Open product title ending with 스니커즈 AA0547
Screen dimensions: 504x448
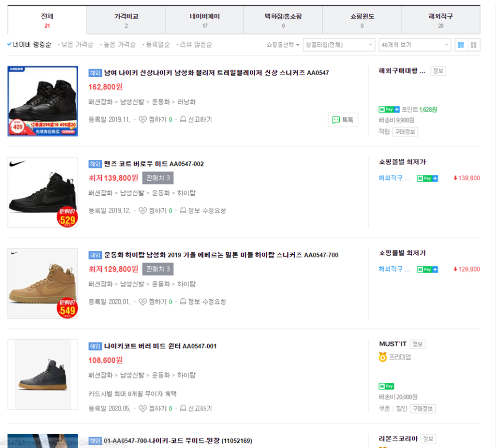click(217, 73)
